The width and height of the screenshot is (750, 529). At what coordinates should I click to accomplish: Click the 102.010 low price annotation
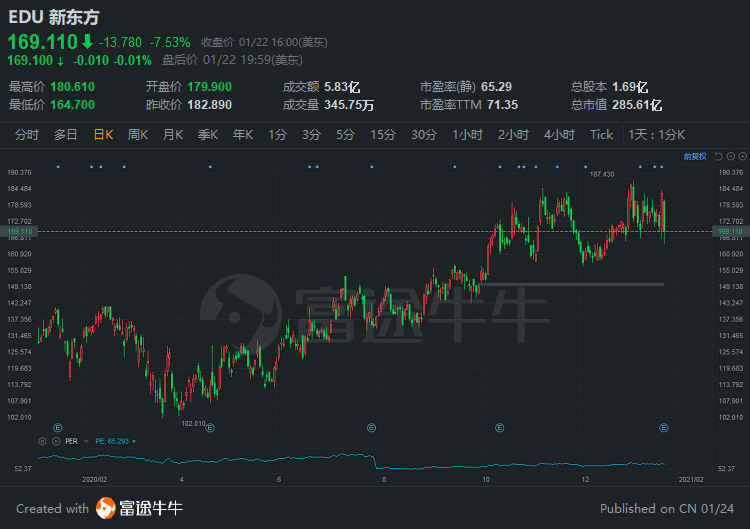(x=193, y=423)
